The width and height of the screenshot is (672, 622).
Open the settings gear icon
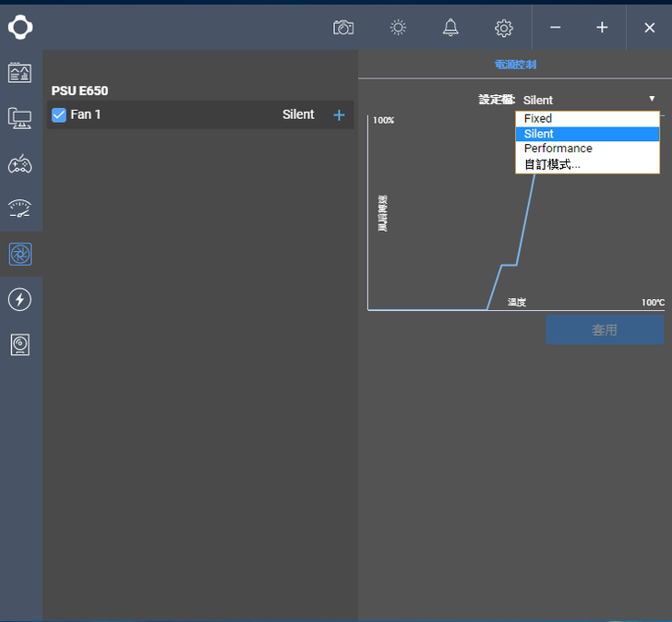(503, 28)
